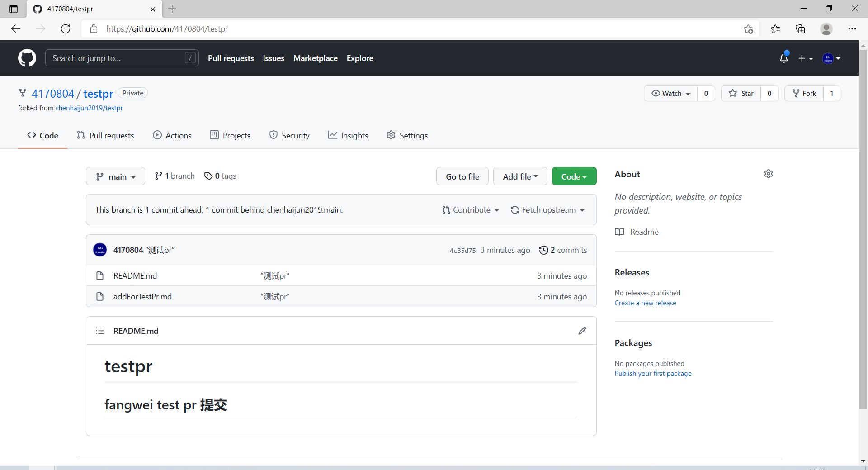Edit README.md with pencil icon
868x470 pixels.
(582, 331)
